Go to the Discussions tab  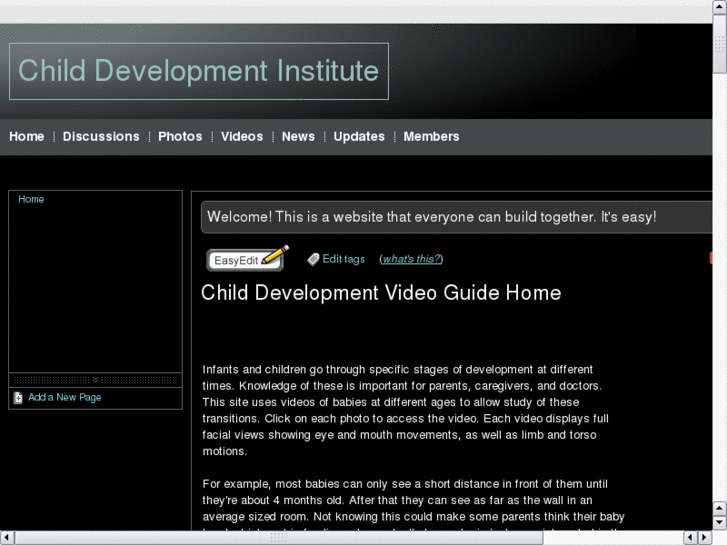coord(101,136)
